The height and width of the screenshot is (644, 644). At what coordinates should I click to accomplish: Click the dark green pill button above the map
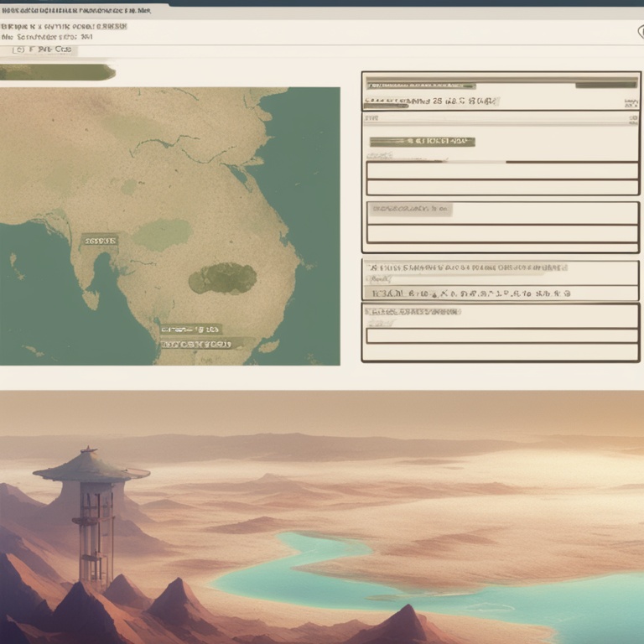coord(57,73)
